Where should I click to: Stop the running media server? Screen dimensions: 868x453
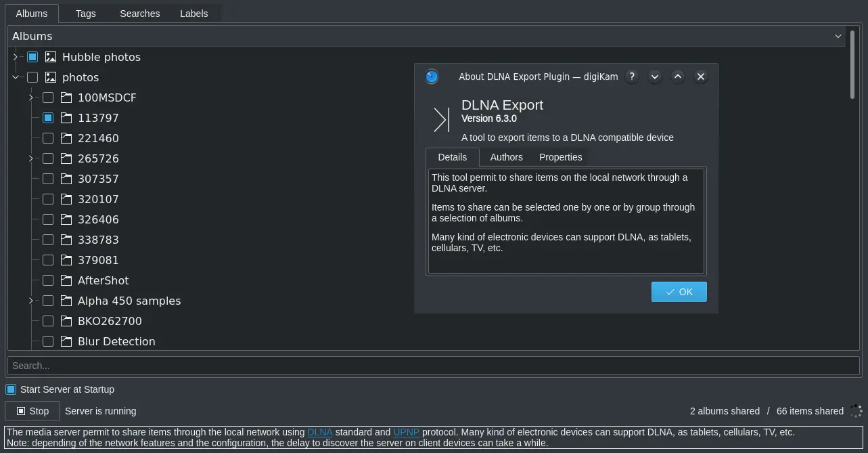click(x=32, y=411)
